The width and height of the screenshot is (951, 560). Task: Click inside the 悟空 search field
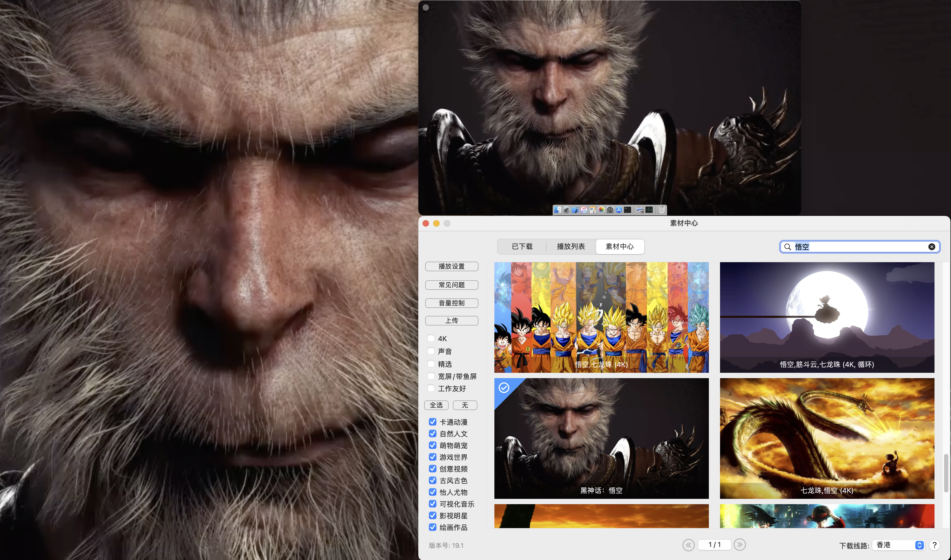pyautogui.click(x=860, y=247)
